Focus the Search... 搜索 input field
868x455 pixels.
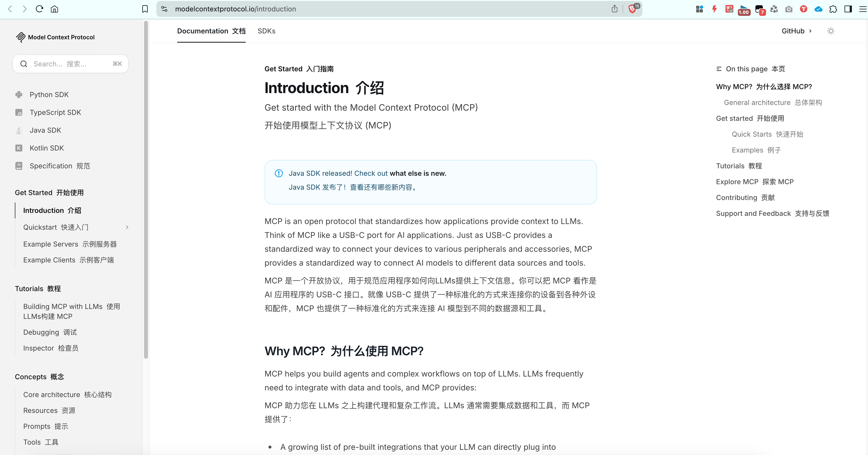tap(71, 64)
